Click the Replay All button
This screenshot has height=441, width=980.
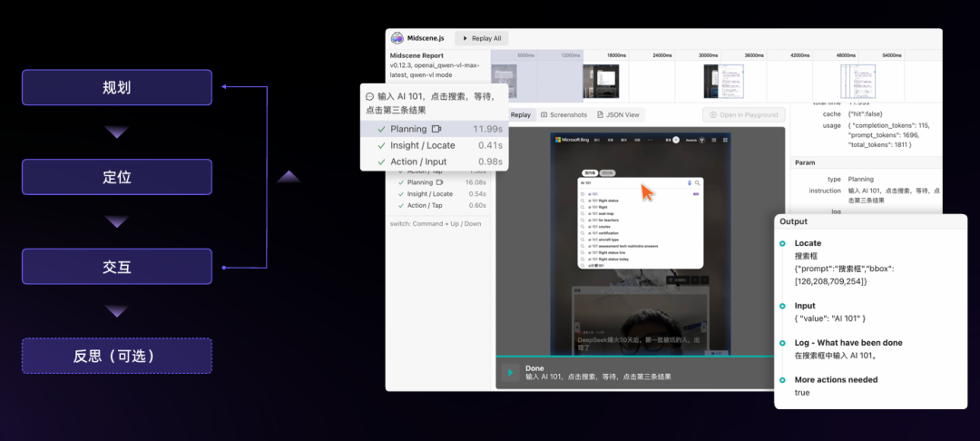point(481,38)
